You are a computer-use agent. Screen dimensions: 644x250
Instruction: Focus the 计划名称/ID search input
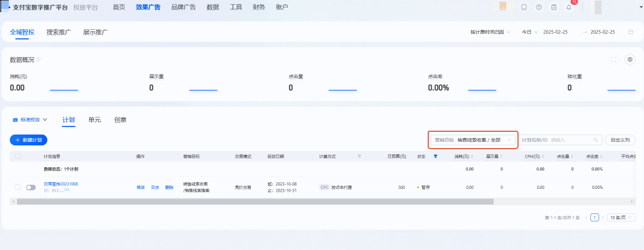click(x=571, y=140)
